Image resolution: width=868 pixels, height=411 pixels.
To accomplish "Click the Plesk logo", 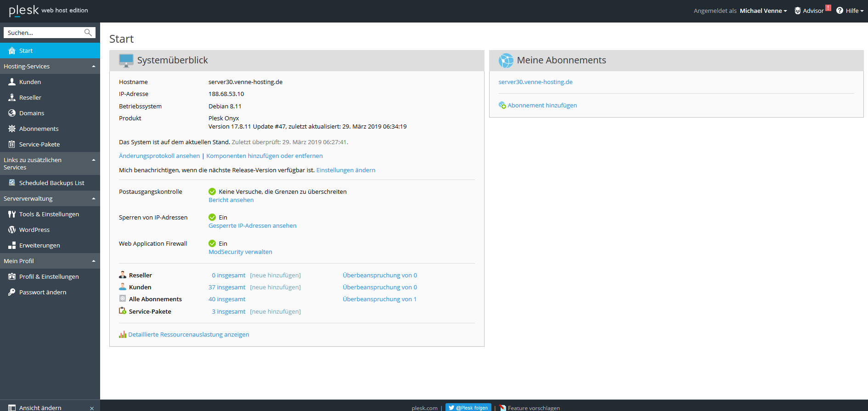I will coord(24,10).
